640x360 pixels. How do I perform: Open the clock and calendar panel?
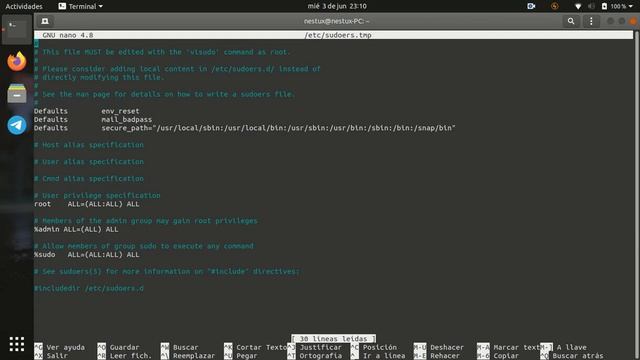(x=337, y=6)
